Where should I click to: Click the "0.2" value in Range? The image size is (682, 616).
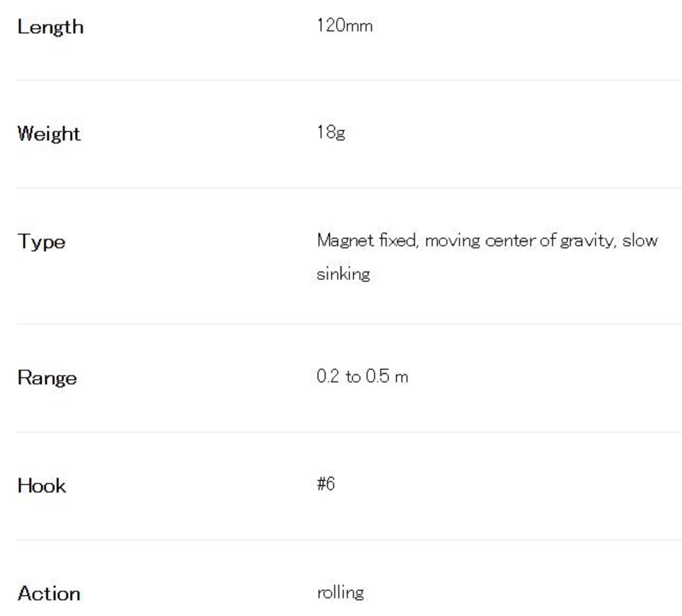point(328,377)
